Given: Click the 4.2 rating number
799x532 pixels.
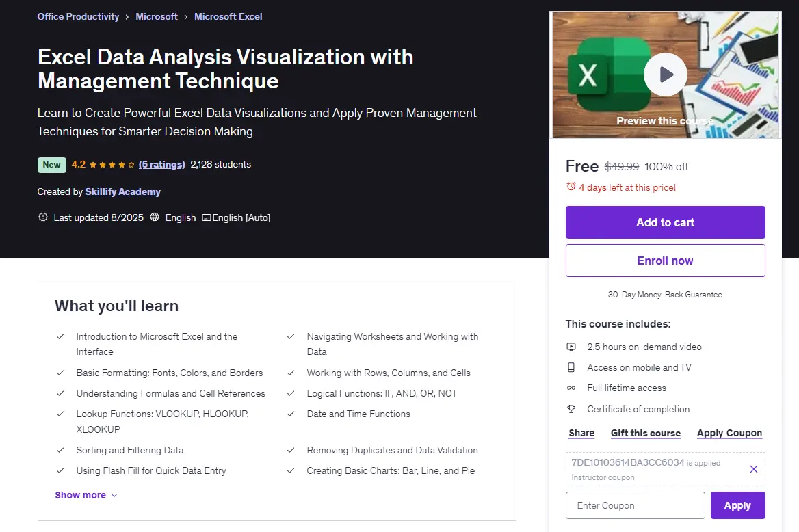Looking at the screenshot, I should 79,165.
